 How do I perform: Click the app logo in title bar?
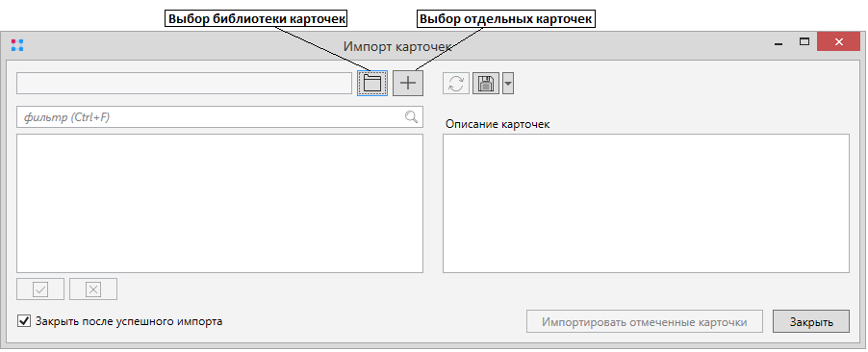17,45
